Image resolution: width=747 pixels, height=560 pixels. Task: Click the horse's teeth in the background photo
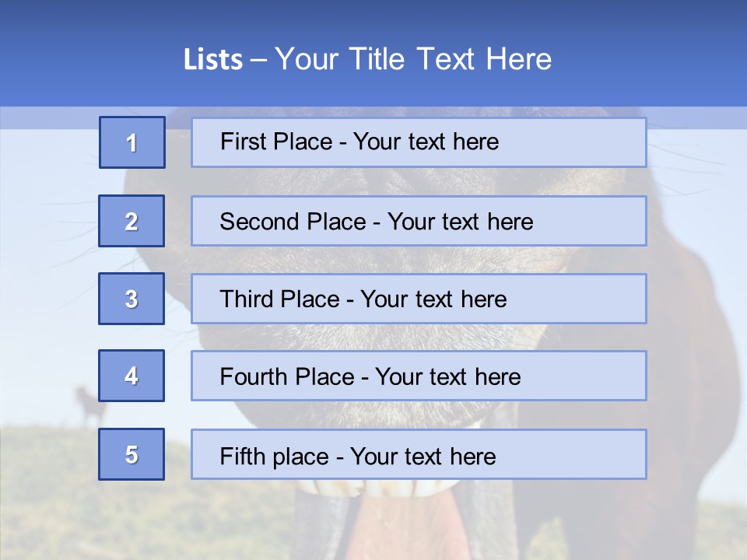click(x=389, y=488)
